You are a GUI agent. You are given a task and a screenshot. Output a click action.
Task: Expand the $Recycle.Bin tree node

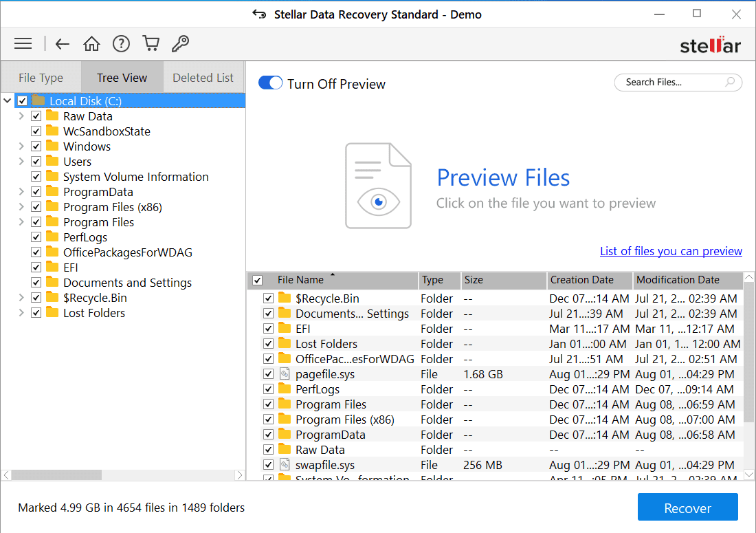[x=21, y=298]
